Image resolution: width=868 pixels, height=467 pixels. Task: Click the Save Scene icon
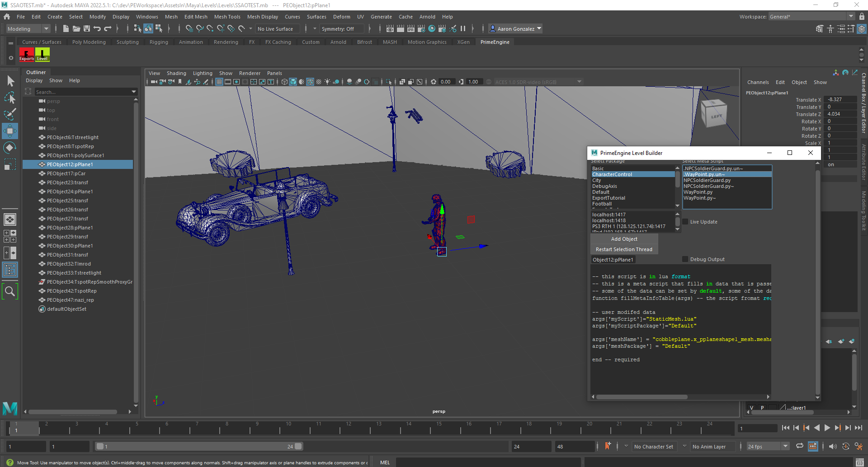(x=87, y=29)
